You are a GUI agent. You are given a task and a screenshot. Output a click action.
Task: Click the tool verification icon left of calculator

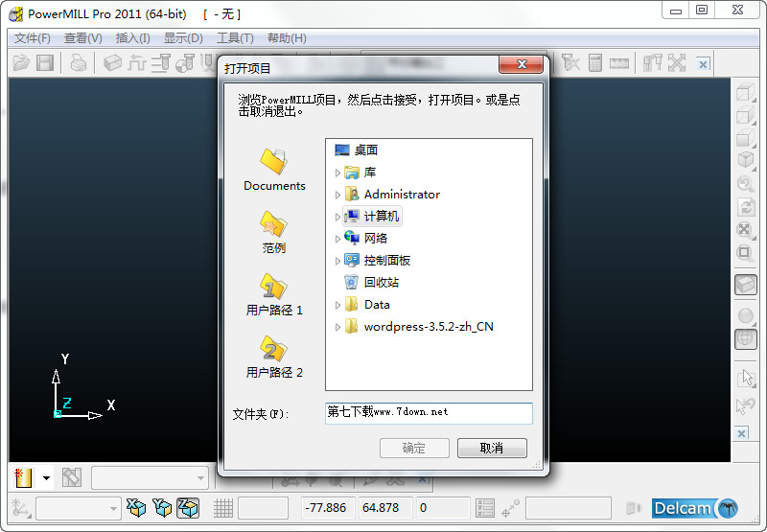(x=570, y=63)
